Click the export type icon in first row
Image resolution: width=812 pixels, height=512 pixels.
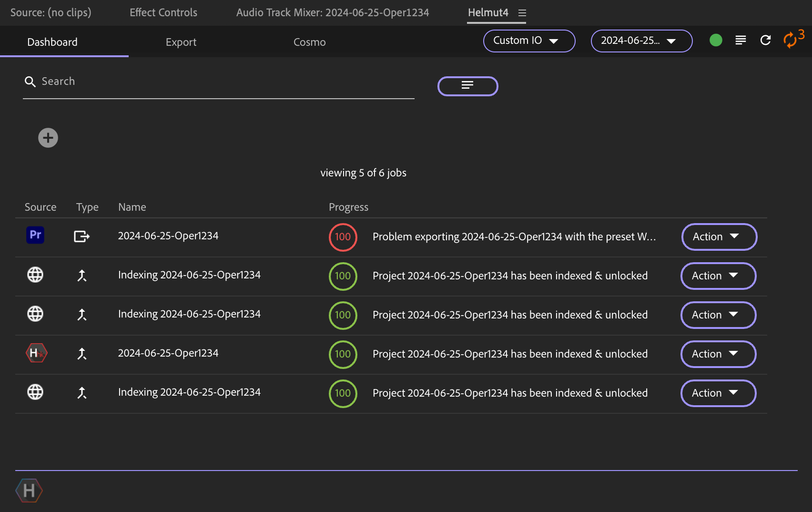coord(81,236)
